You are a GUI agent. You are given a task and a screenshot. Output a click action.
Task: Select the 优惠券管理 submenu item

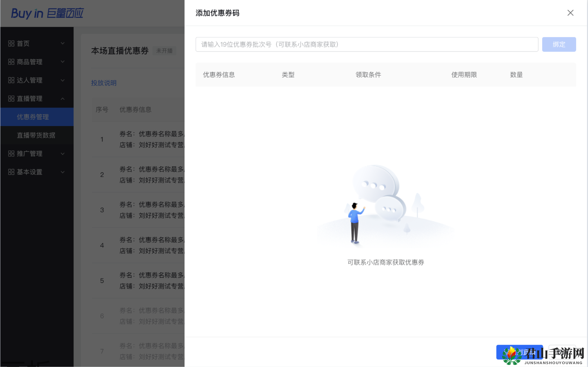click(x=37, y=117)
